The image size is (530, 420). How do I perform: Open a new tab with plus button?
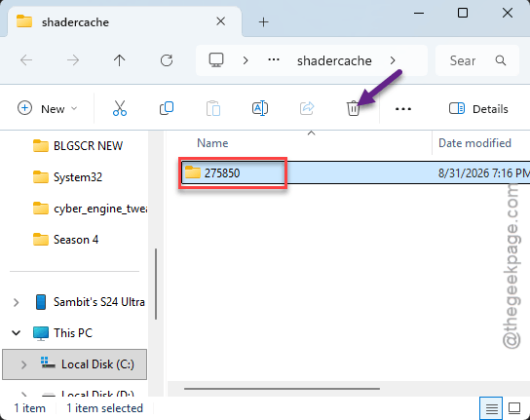[263, 22]
